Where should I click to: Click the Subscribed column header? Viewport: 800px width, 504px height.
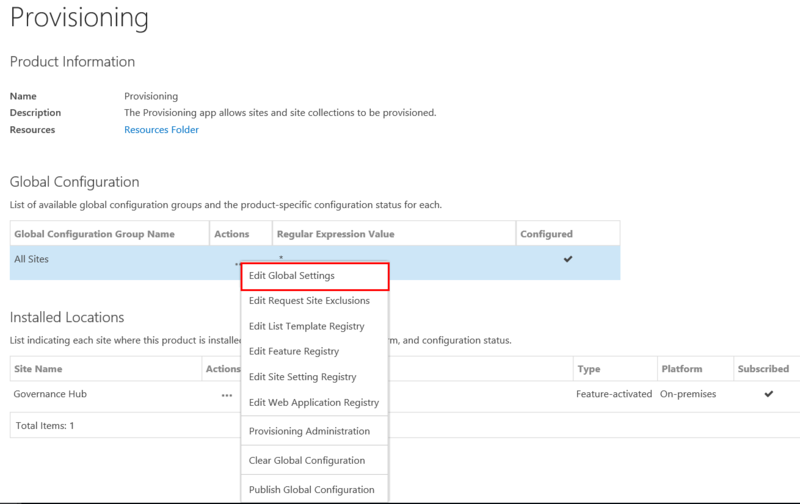763,369
